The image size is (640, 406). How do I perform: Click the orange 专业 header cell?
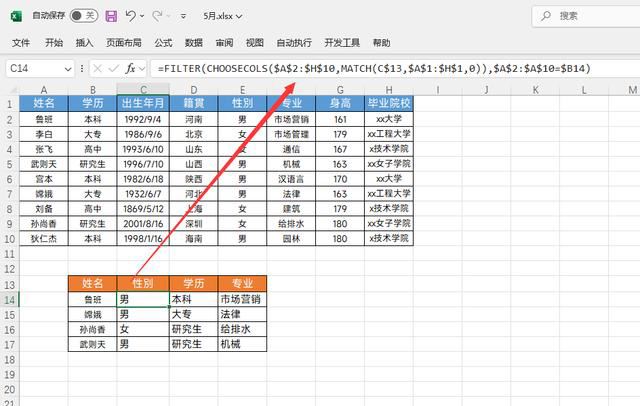(242, 284)
